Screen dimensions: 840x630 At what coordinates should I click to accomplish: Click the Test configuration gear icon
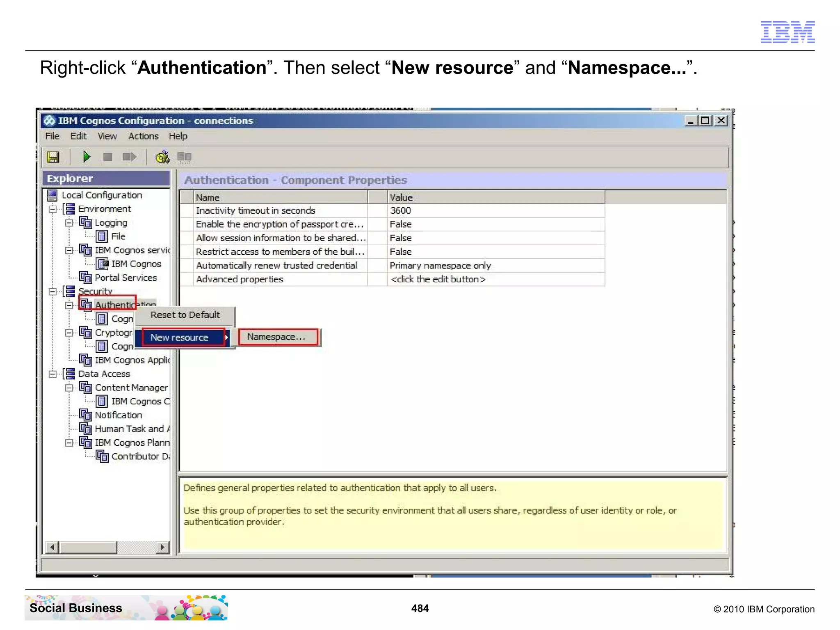pos(162,157)
